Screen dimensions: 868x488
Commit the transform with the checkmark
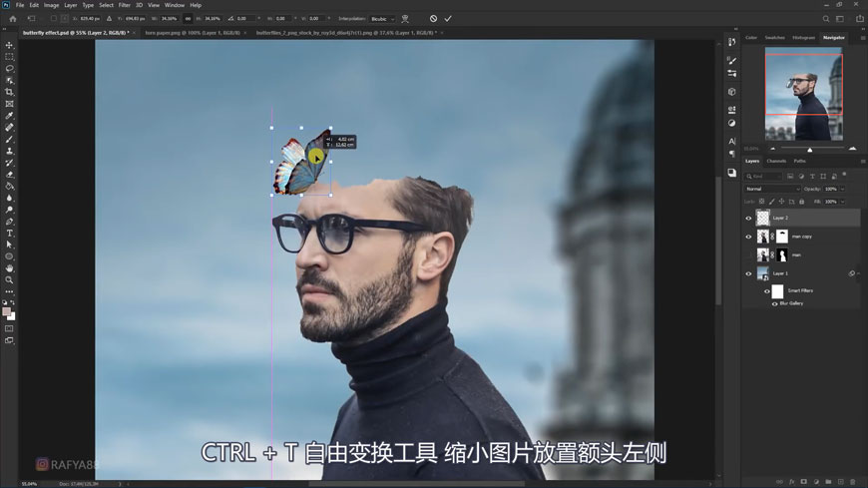448,18
